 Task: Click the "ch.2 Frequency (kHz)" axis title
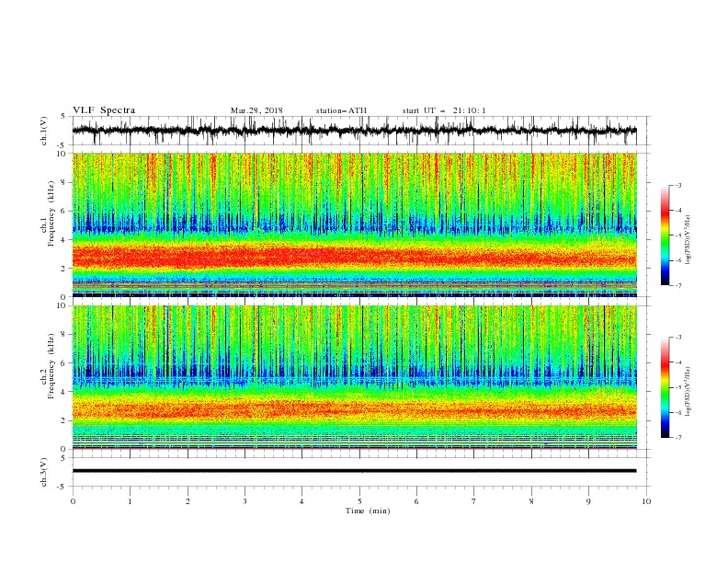click(48, 367)
